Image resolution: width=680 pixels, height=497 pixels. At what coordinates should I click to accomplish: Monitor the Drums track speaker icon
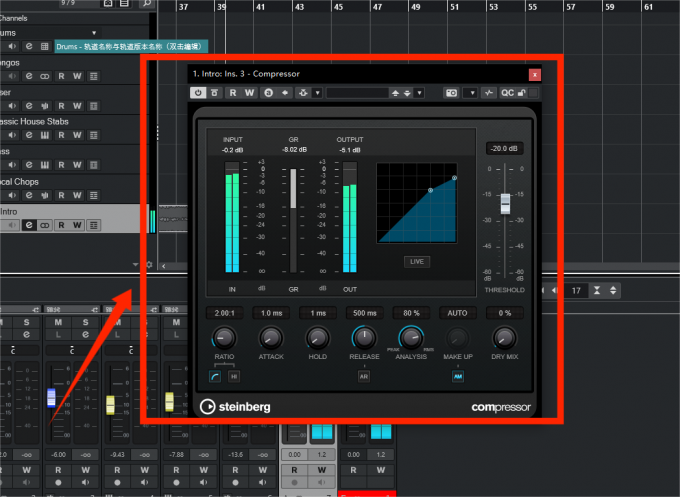click(x=12, y=46)
